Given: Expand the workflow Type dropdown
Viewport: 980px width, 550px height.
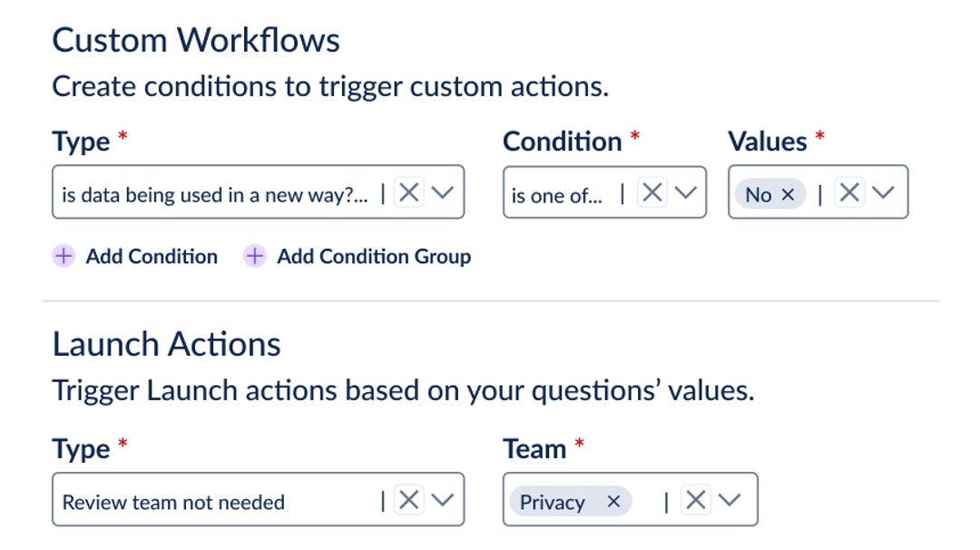Looking at the screenshot, I should tap(443, 192).
